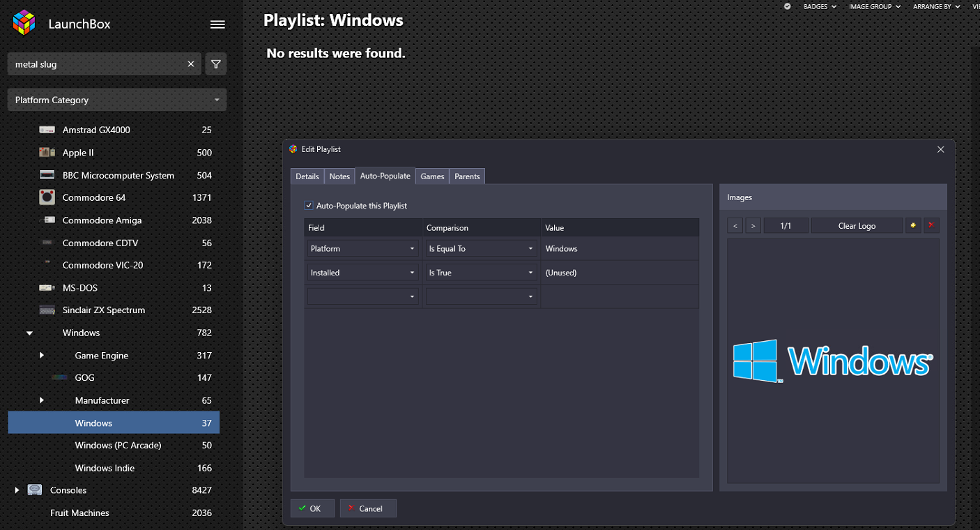
Task: Select Fruit Machines in the sidebar
Action: (114, 513)
